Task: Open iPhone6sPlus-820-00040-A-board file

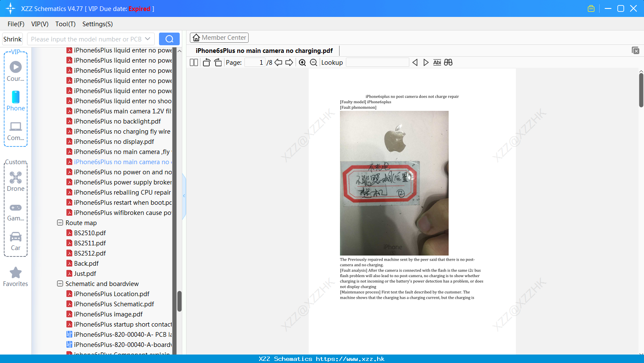Action: coord(119,344)
